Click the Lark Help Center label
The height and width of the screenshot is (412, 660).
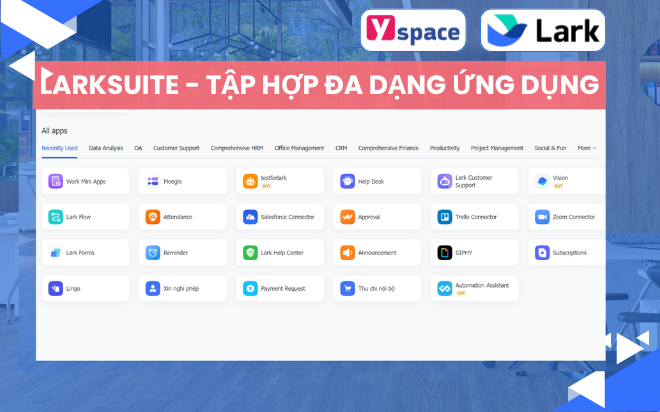click(282, 253)
